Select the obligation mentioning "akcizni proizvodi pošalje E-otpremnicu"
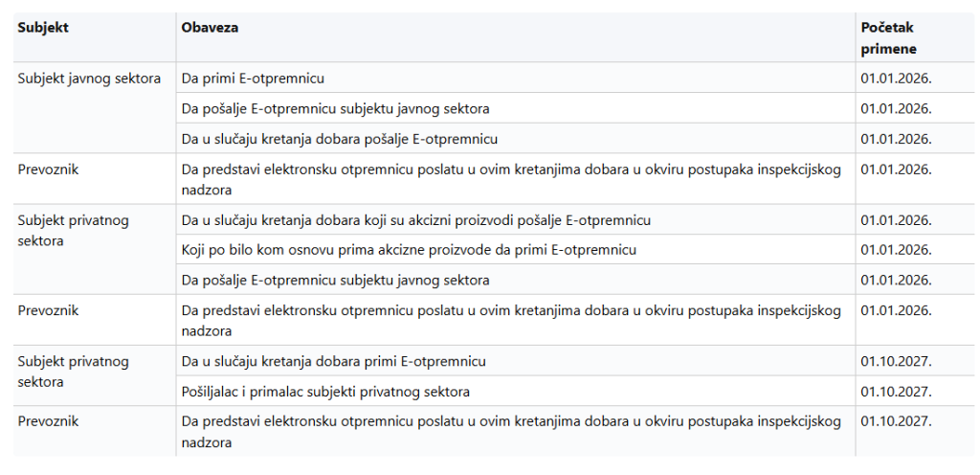Viewport: 980px width, 475px height. coord(416,220)
